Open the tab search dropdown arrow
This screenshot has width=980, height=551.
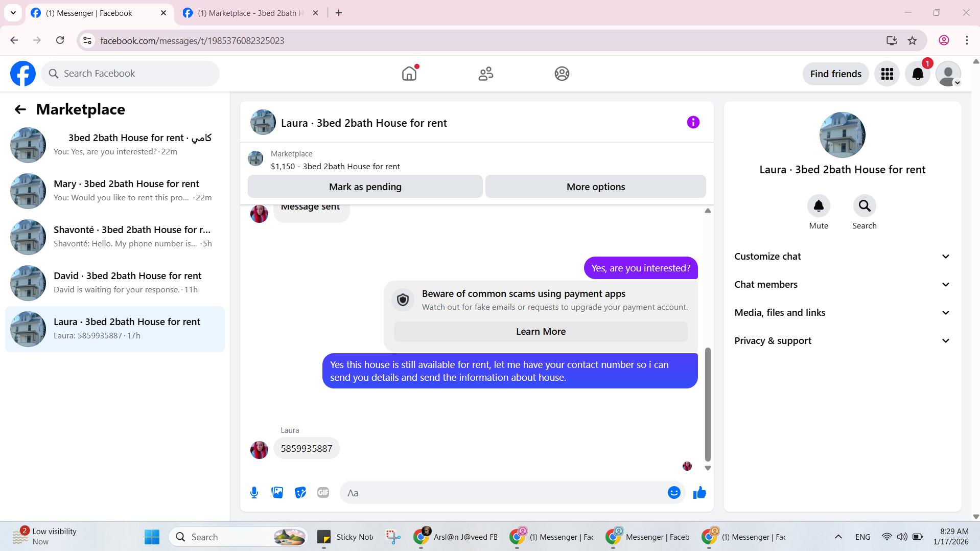(x=13, y=13)
